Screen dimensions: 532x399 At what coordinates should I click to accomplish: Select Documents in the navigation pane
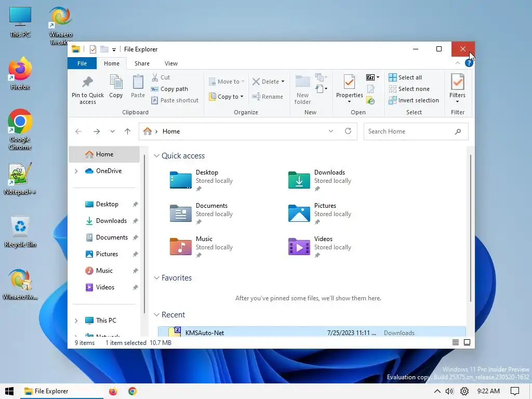pyautogui.click(x=107, y=237)
